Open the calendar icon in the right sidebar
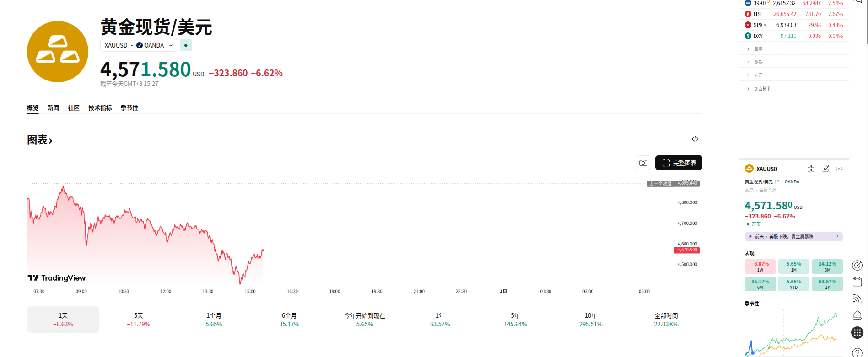Viewport: 868px width, 357px height. tap(857, 282)
